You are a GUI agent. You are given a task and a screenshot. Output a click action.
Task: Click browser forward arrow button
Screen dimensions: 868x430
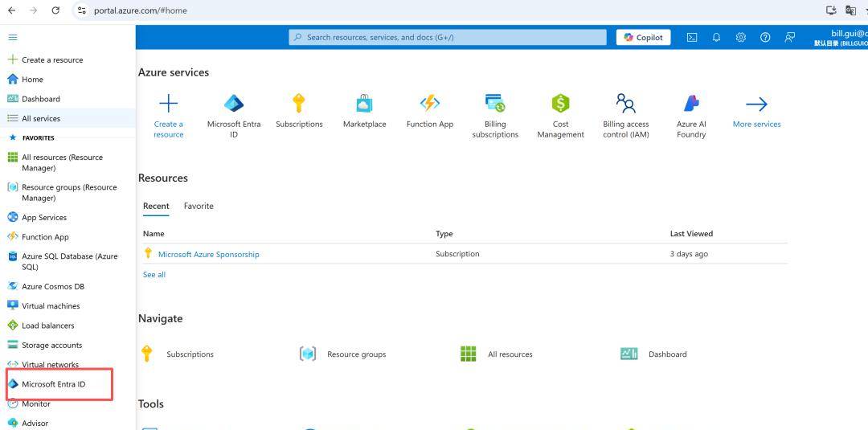click(x=33, y=10)
